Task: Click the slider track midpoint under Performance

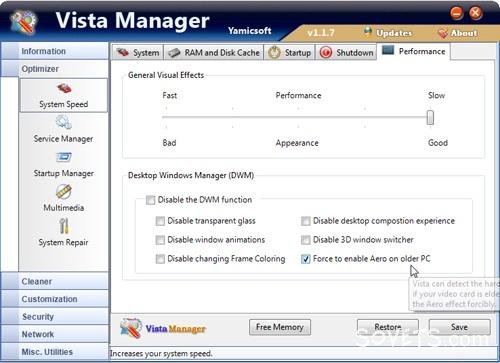Action: click(298, 117)
